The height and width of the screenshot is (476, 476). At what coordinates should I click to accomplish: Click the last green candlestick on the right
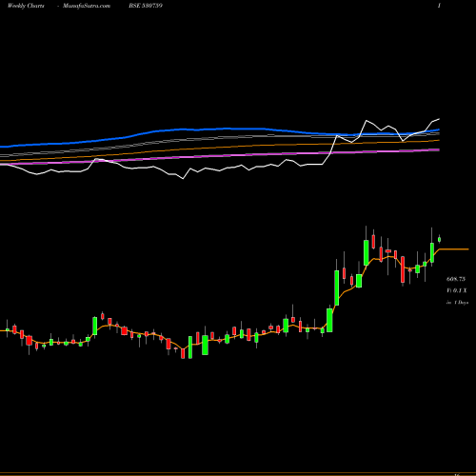(x=439, y=239)
